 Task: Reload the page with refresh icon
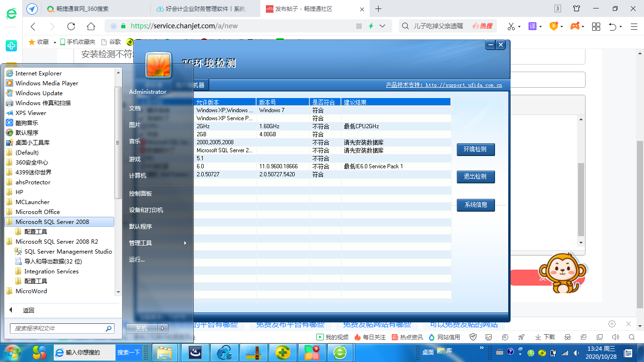(x=71, y=26)
